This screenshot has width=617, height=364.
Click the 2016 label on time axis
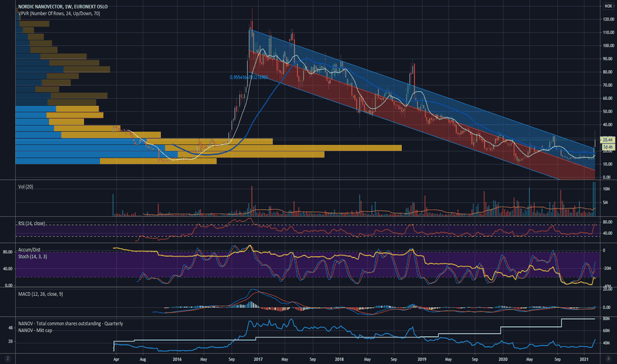pos(177,359)
